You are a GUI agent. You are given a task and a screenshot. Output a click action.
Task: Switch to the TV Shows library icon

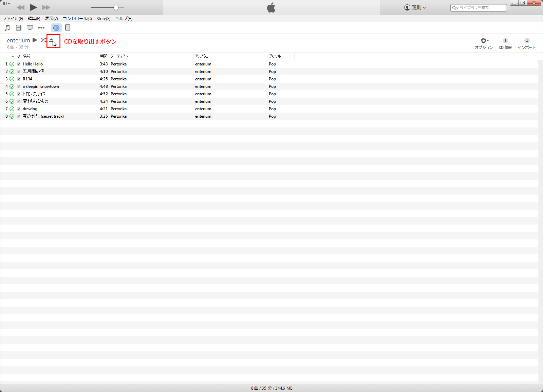click(30, 27)
